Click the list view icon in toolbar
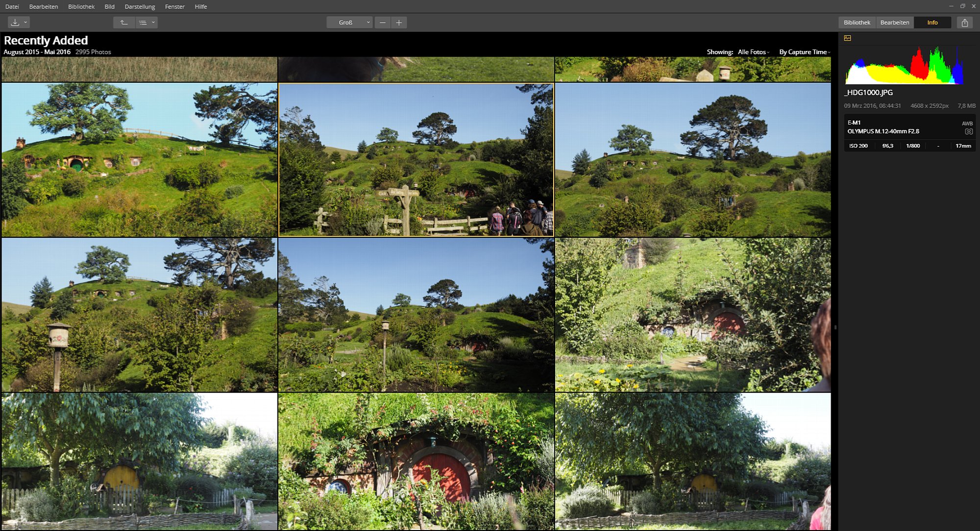The image size is (980, 531). [x=143, y=23]
